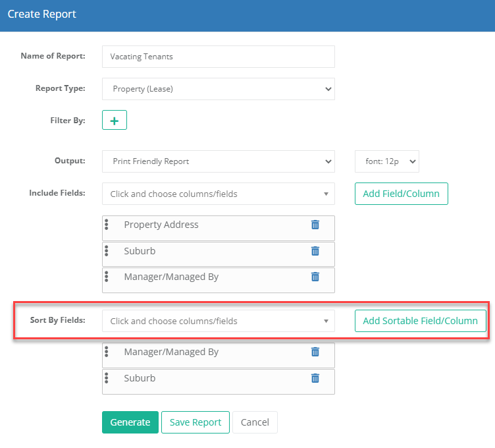Delete Manager/Managed By included field

(315, 277)
